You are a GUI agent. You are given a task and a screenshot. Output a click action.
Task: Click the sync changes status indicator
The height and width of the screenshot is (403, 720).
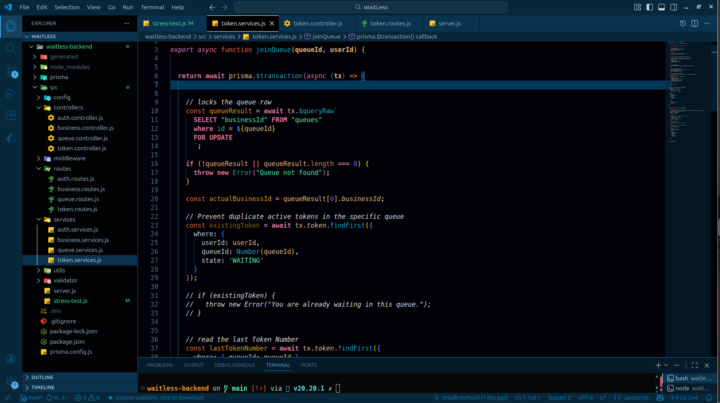click(x=56, y=398)
